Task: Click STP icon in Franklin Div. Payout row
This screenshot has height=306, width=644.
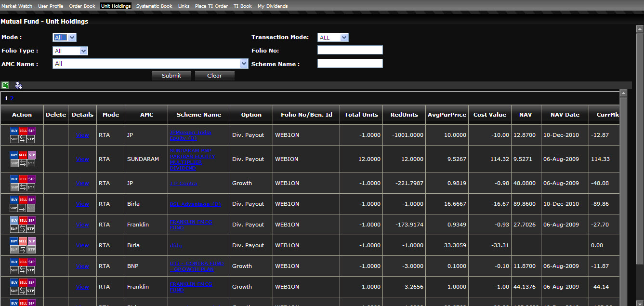Action: click(x=31, y=228)
